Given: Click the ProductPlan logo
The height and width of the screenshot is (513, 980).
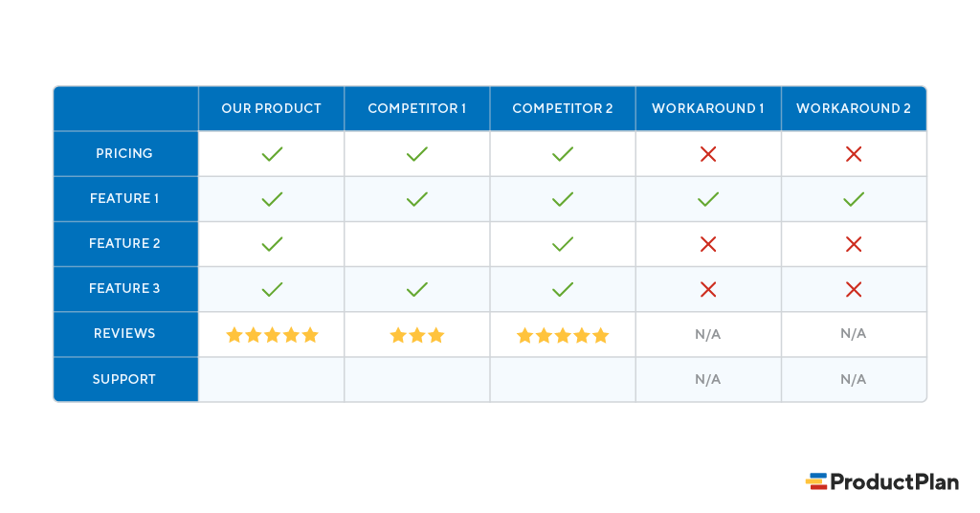Looking at the screenshot, I should point(882,481).
